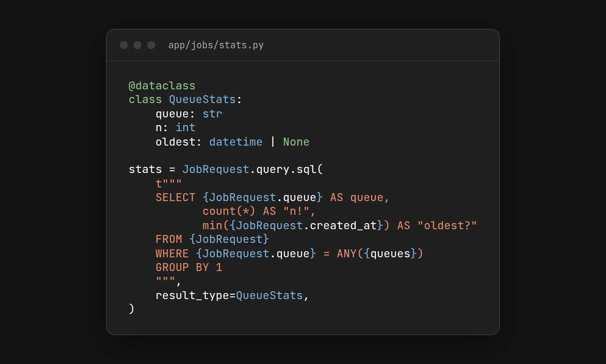Click the final closing parenthesis
The image size is (606, 364).
(x=132, y=309)
